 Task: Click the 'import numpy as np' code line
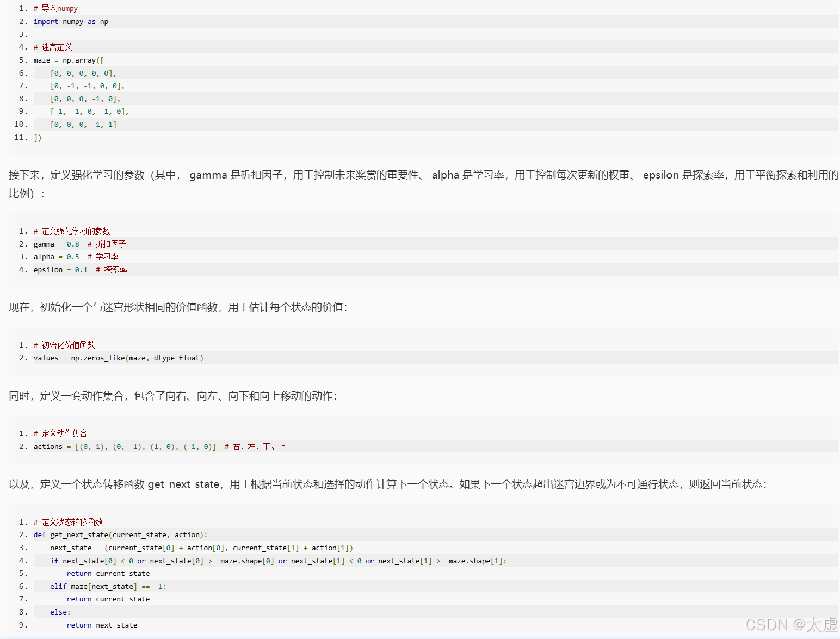[x=71, y=22]
